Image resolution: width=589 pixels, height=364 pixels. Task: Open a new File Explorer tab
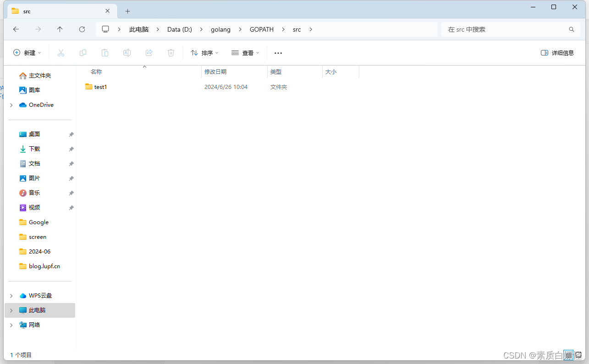127,11
